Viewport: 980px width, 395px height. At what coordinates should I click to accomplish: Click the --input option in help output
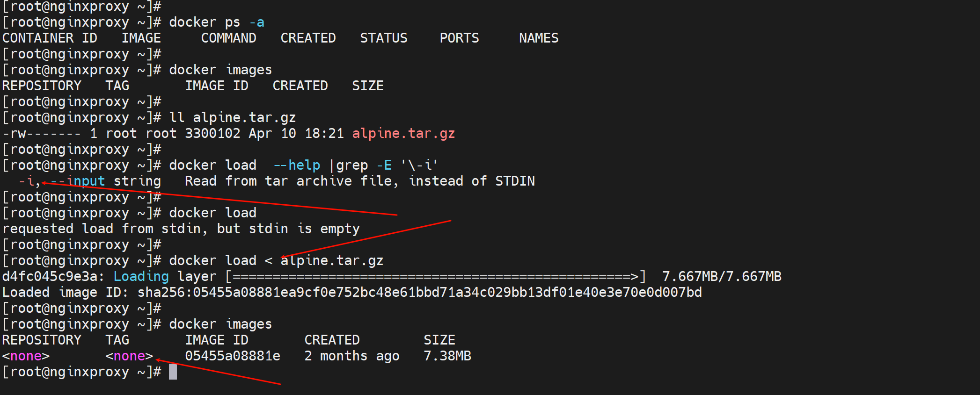click(78, 181)
